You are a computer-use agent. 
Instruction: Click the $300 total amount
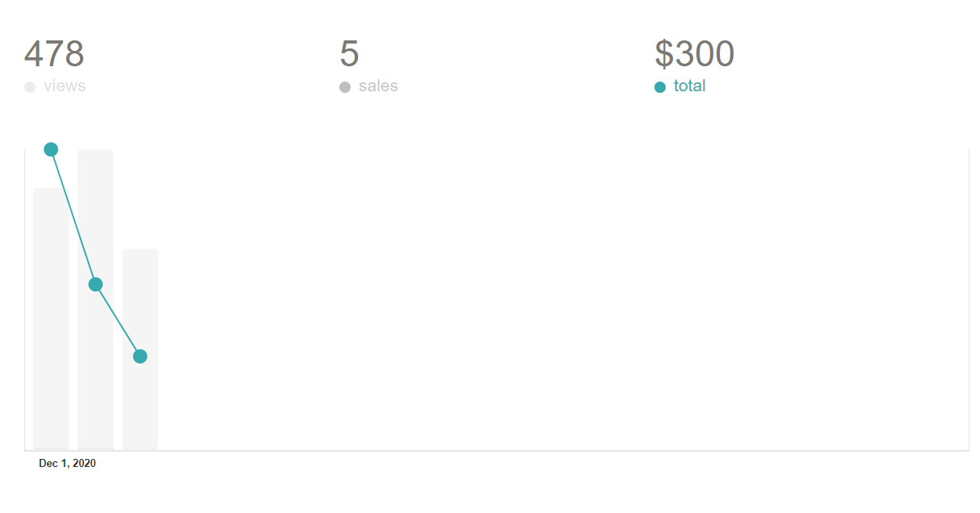[x=695, y=54]
